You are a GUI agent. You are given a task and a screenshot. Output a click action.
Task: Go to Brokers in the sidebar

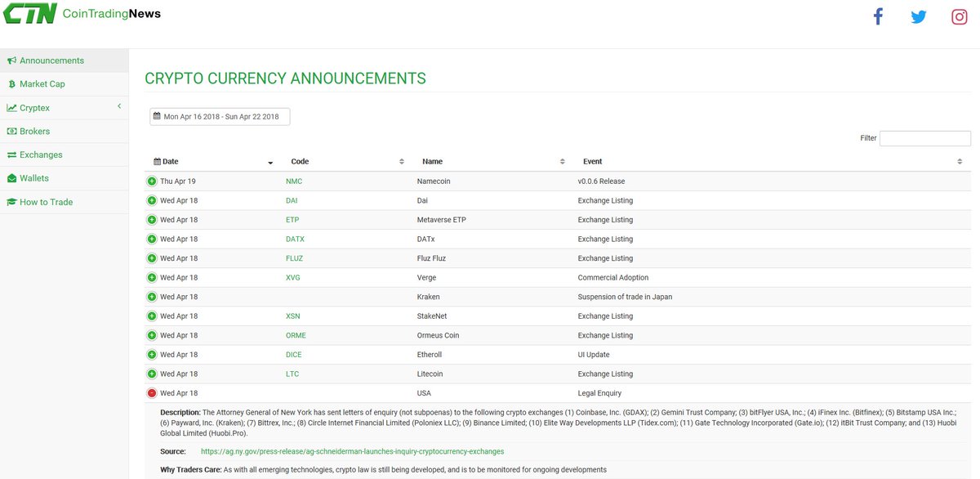point(64,131)
